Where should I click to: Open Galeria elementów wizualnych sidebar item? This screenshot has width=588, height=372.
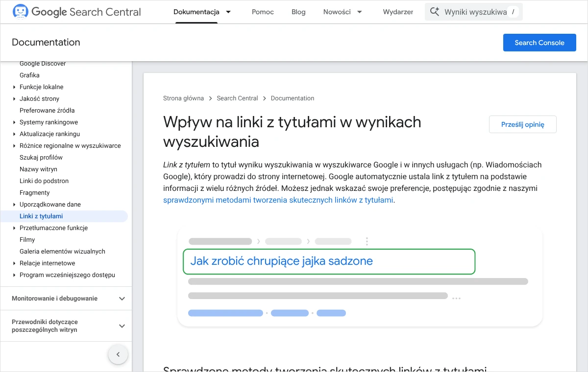[x=62, y=252]
